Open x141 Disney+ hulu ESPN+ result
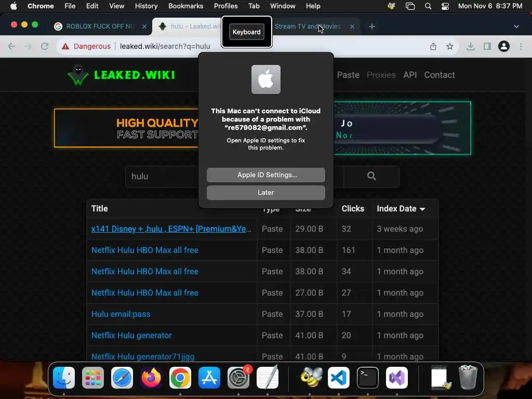 pos(171,229)
